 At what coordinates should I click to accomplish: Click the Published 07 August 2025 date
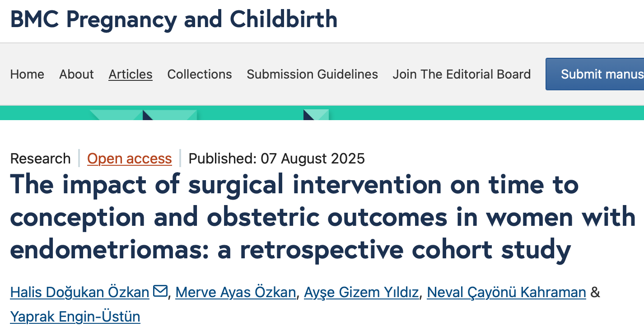(x=276, y=159)
